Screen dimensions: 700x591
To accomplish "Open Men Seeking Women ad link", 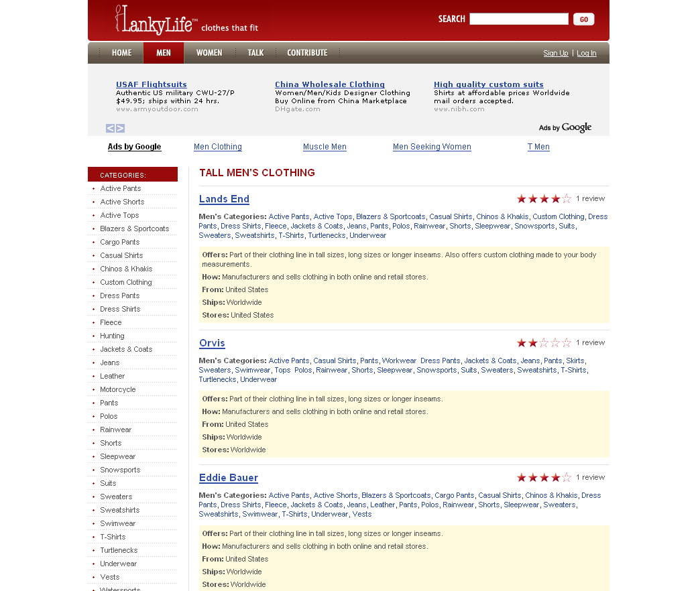I will point(432,147).
